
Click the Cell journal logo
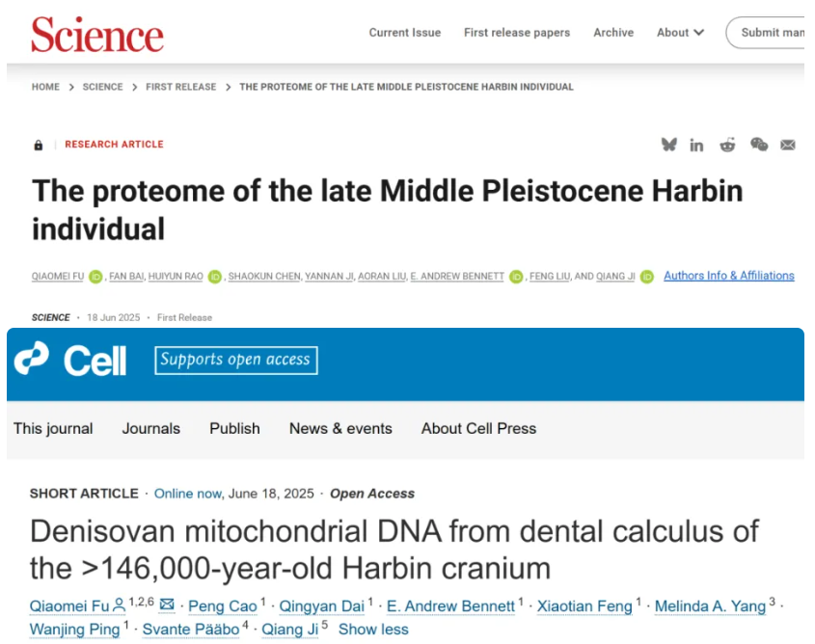[x=70, y=360]
